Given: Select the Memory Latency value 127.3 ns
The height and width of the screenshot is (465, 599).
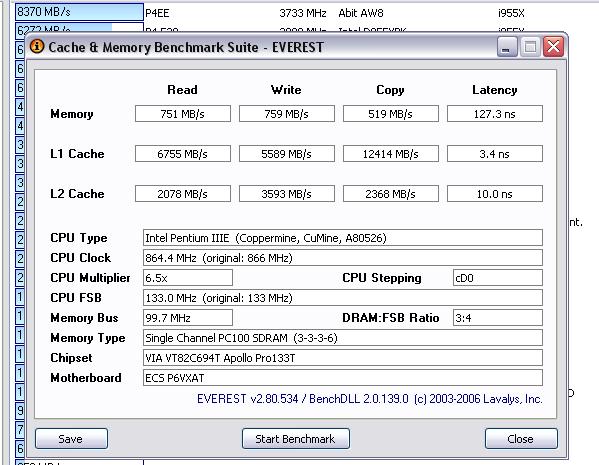Looking at the screenshot, I should coord(495,114).
